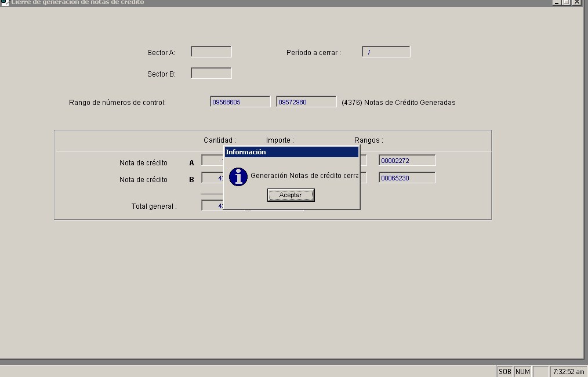Click inside the Sector B field
The height and width of the screenshot is (377, 588).
point(211,73)
